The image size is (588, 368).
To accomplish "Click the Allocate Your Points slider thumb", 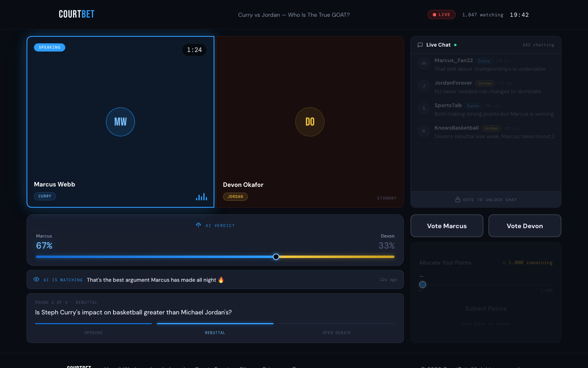I will (423, 285).
